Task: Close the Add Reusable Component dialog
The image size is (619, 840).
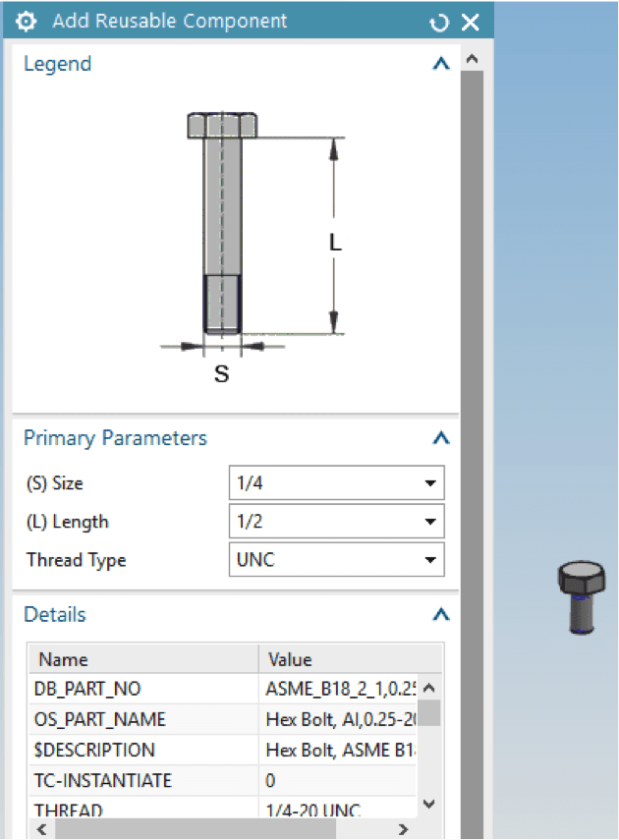Action: (471, 23)
